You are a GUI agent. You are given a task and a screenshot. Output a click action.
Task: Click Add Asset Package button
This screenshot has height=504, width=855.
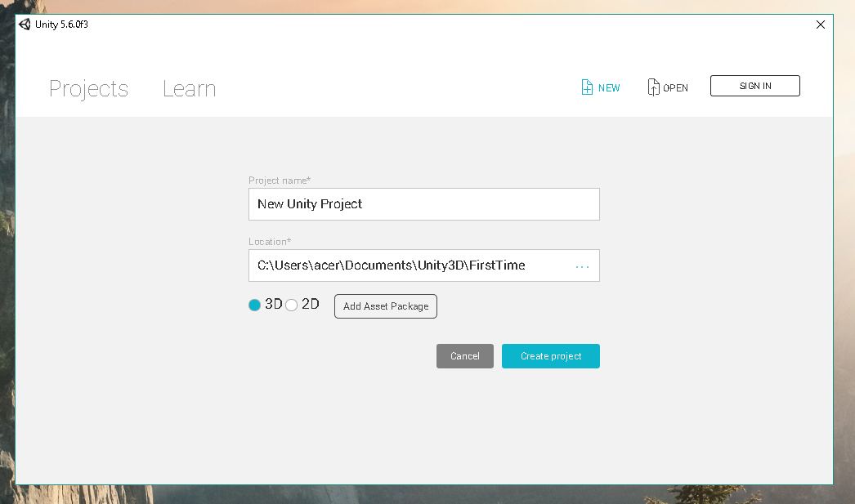click(x=386, y=306)
